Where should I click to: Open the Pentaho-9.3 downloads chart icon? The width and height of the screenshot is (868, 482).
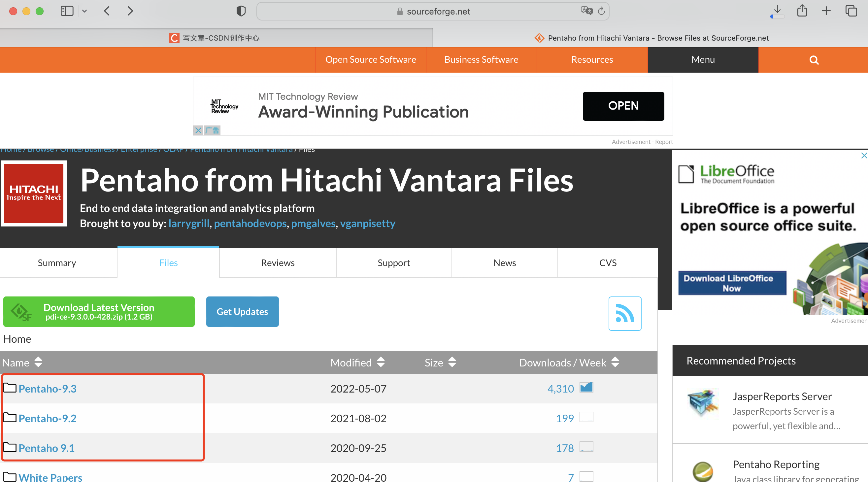[x=586, y=388]
